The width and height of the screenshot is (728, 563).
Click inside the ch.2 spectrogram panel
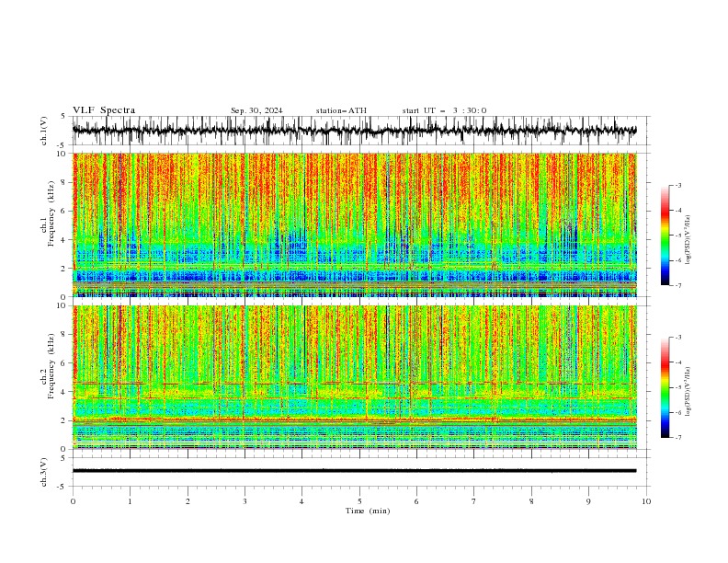pyautogui.click(x=354, y=377)
